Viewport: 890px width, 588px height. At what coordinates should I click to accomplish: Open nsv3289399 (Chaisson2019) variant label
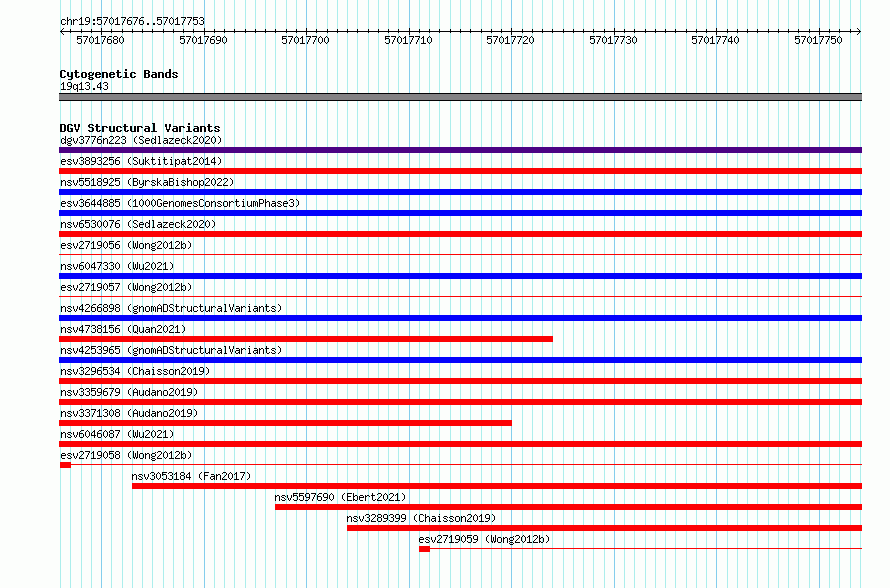click(x=421, y=518)
